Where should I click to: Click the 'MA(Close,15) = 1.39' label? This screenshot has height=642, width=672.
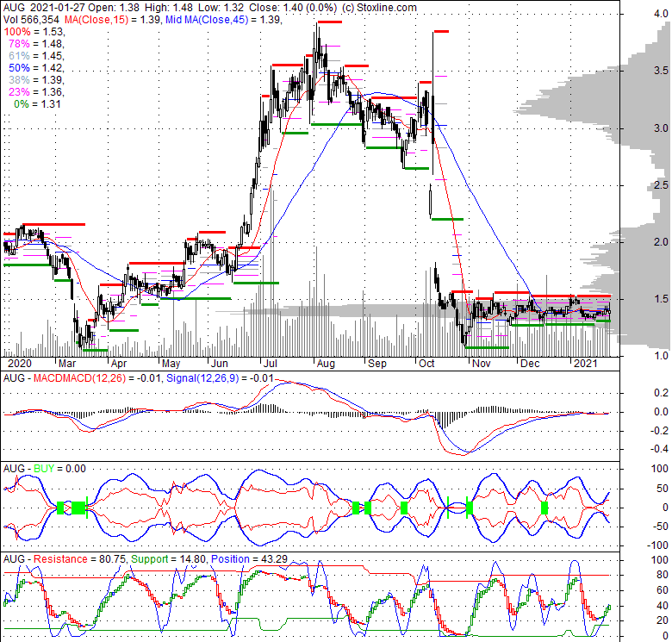click(x=113, y=20)
